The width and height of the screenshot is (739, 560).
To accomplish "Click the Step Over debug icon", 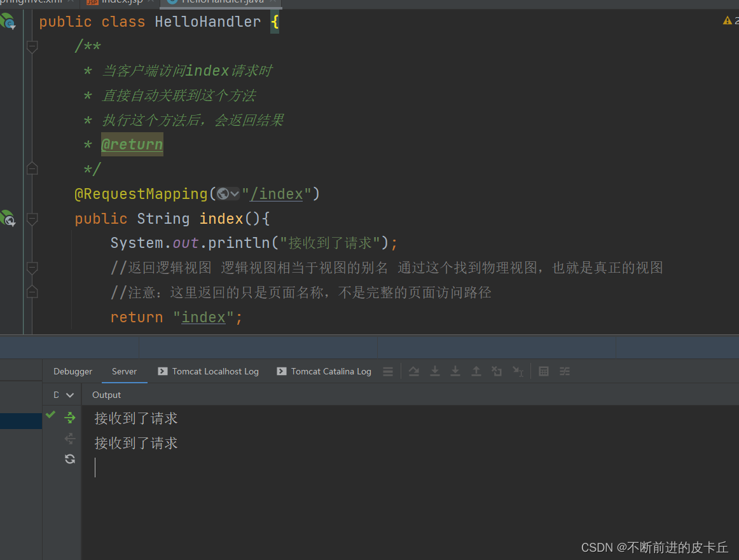I will pyautogui.click(x=414, y=372).
